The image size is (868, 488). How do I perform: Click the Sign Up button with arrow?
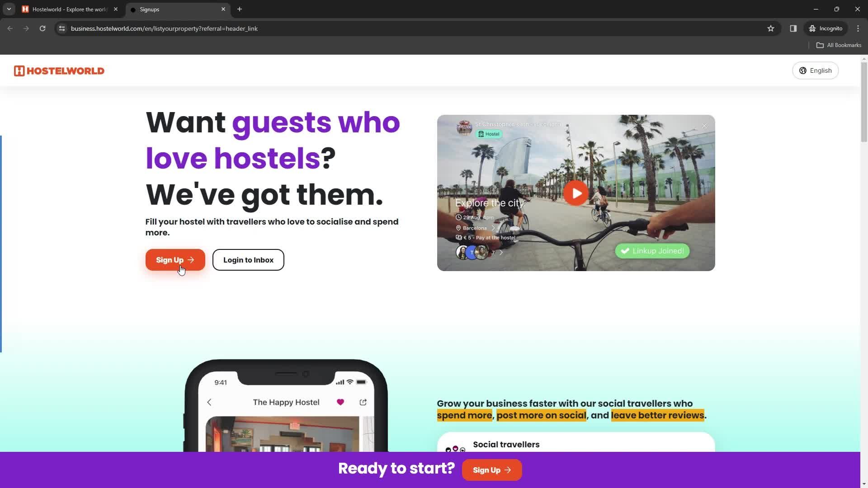click(175, 260)
